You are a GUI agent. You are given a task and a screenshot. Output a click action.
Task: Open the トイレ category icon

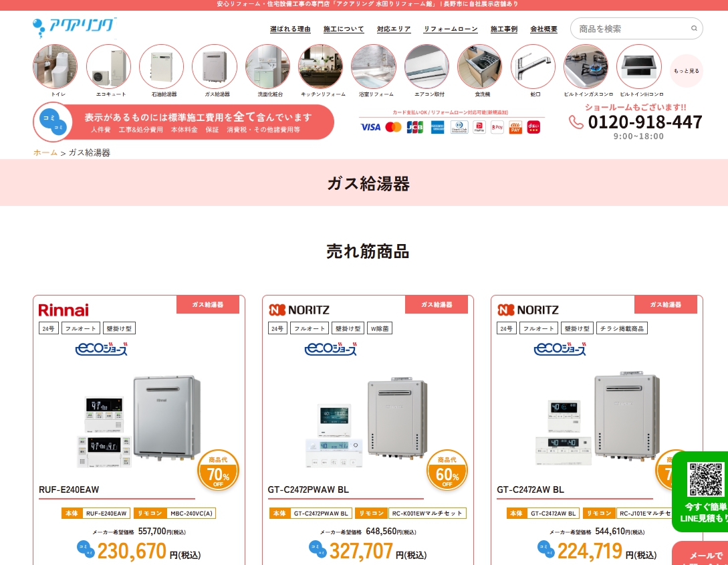pos(55,66)
